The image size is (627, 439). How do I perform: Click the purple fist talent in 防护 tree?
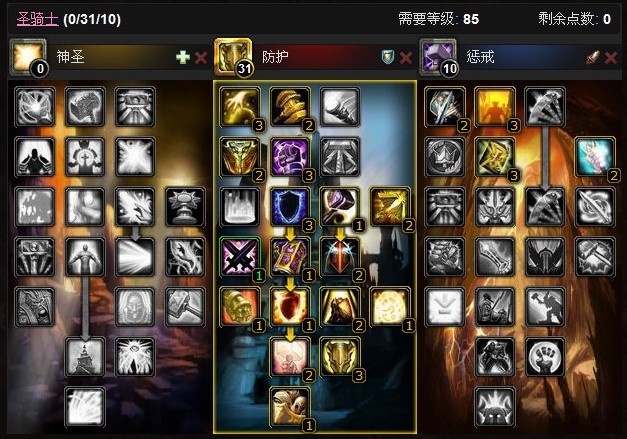[x=290, y=157]
